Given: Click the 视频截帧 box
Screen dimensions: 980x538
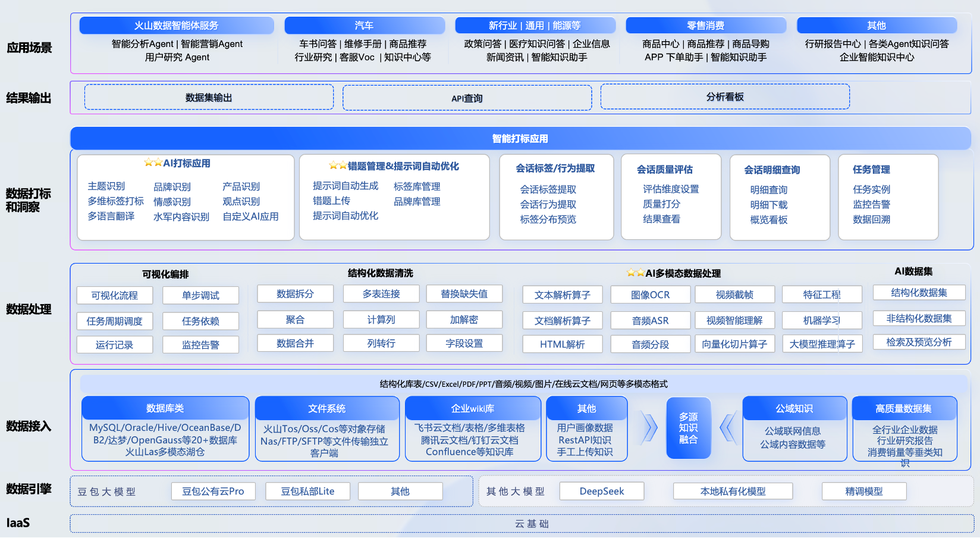Looking at the screenshot, I should click(x=735, y=295).
